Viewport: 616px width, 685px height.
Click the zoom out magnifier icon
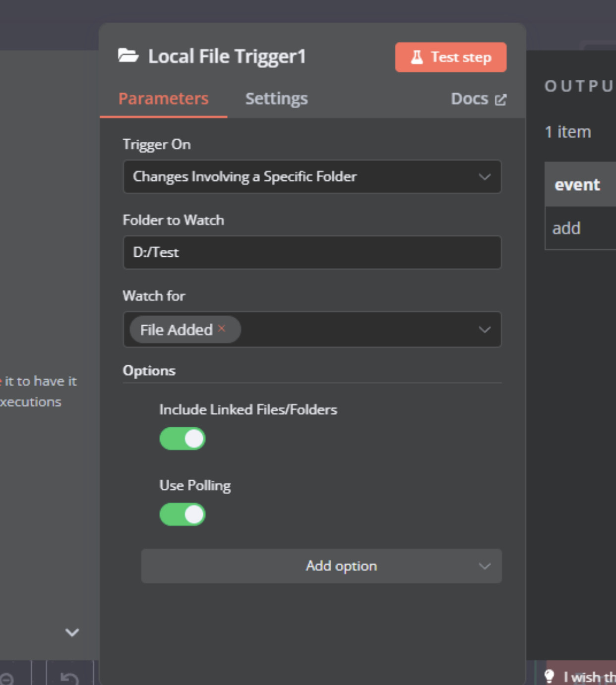click(7, 678)
